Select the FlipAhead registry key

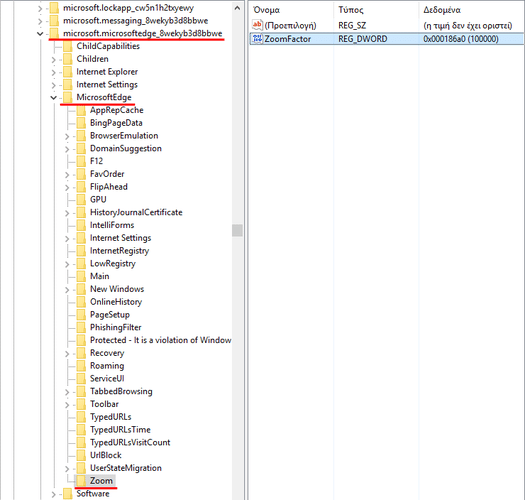tap(108, 187)
